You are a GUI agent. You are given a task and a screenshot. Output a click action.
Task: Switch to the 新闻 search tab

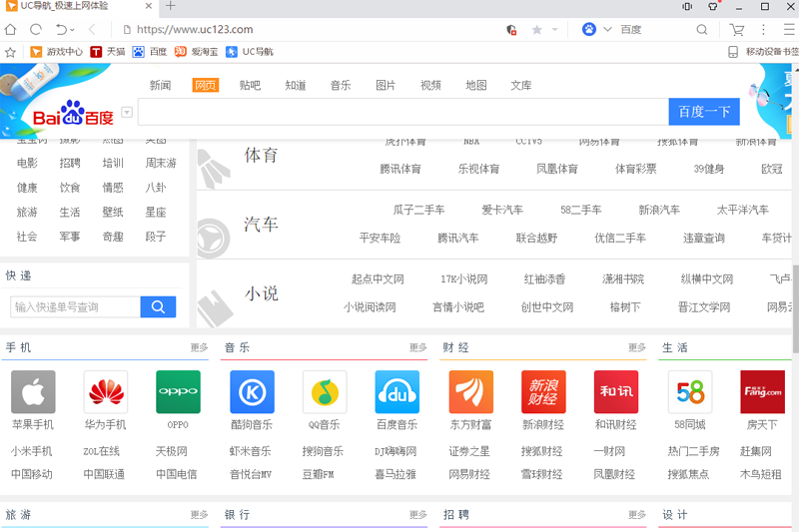point(160,85)
